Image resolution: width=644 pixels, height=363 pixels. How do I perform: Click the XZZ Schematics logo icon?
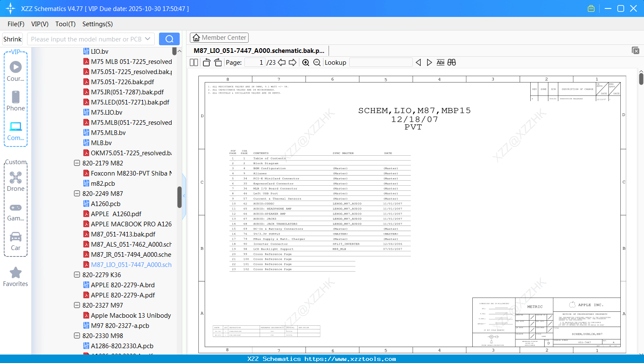click(11, 8)
